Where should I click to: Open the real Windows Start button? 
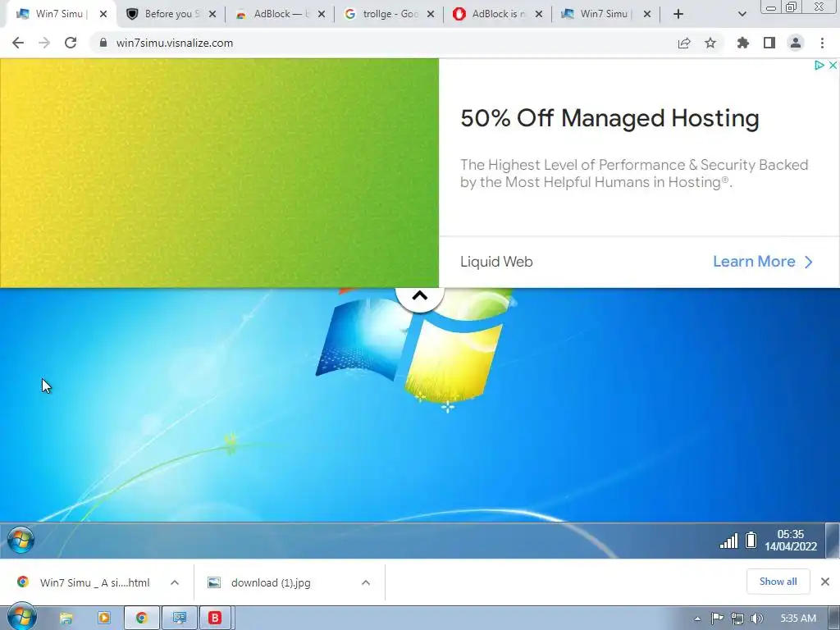point(21,617)
